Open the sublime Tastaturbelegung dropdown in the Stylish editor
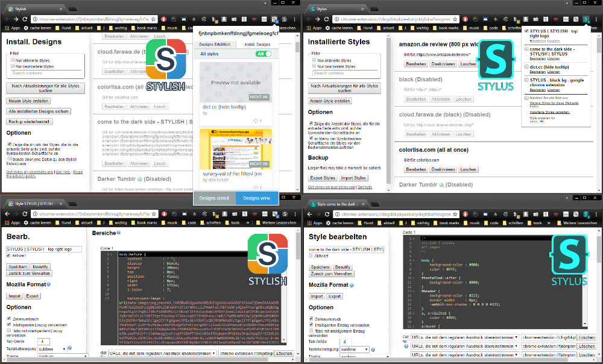Viewport: 603px width, 364px height. [50, 348]
